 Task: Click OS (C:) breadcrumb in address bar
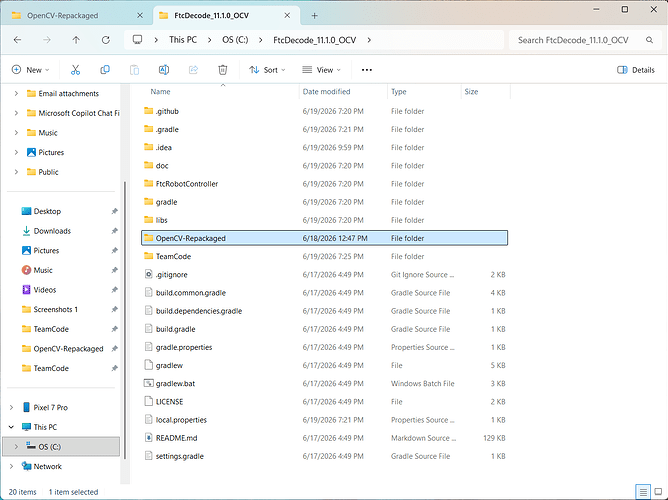[x=235, y=40]
